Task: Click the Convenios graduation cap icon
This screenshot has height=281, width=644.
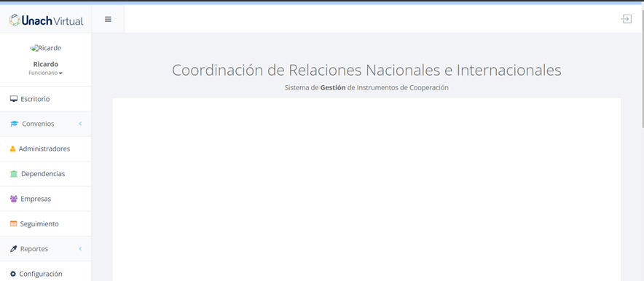Action: pos(15,124)
